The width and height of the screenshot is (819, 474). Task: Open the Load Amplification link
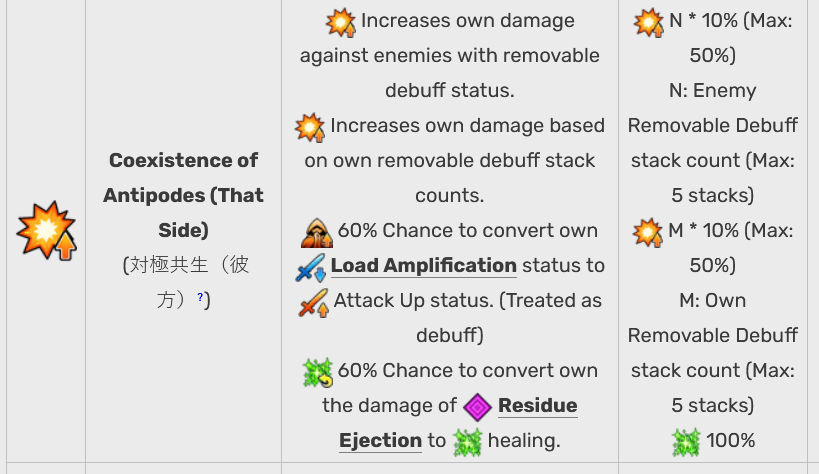[424, 265]
